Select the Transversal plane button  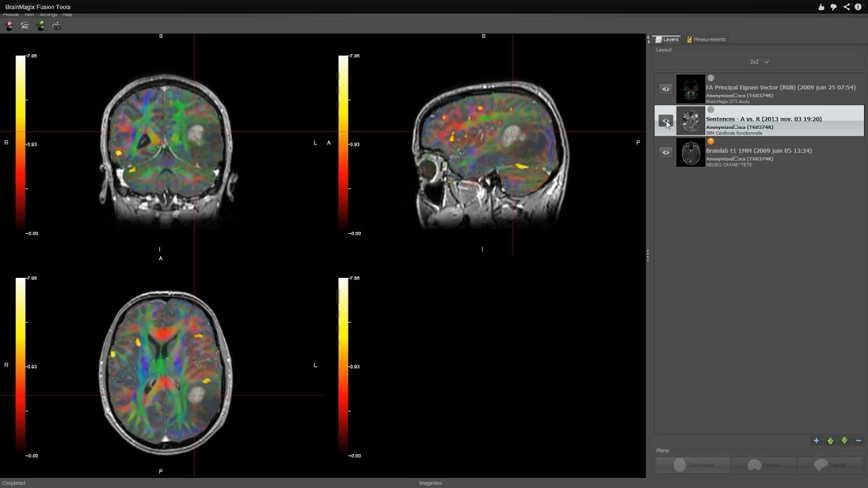pos(692,465)
